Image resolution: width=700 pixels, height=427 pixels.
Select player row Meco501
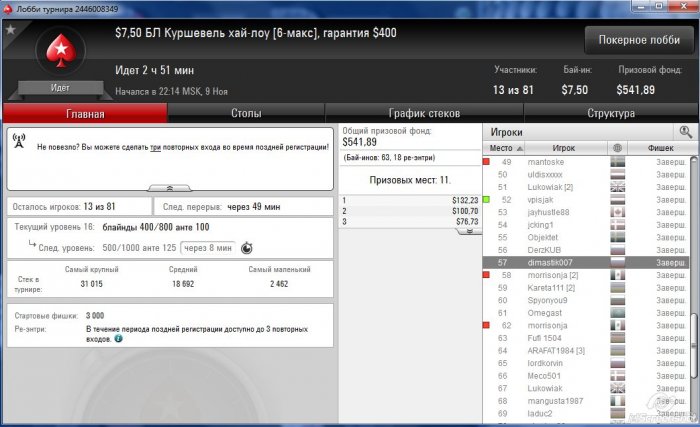586,376
